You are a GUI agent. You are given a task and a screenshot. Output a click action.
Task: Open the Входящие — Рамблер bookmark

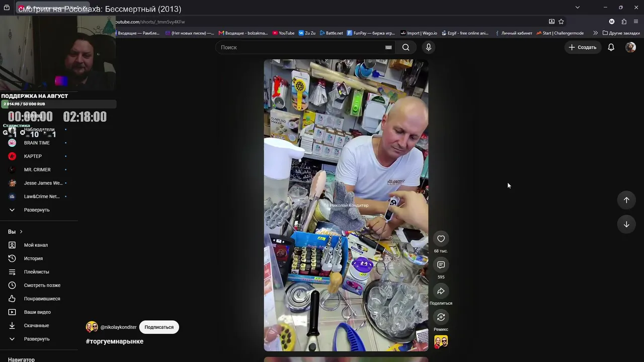pos(138,33)
